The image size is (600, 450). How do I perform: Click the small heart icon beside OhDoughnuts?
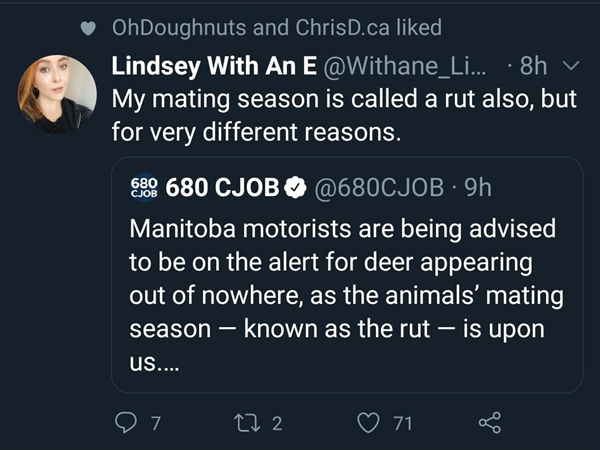88,29
